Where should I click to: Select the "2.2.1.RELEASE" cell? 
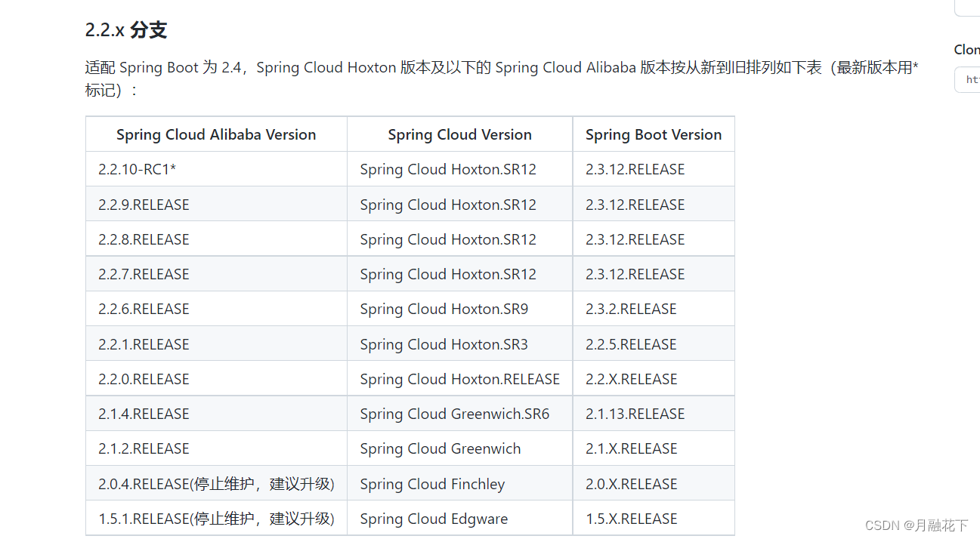(x=216, y=344)
